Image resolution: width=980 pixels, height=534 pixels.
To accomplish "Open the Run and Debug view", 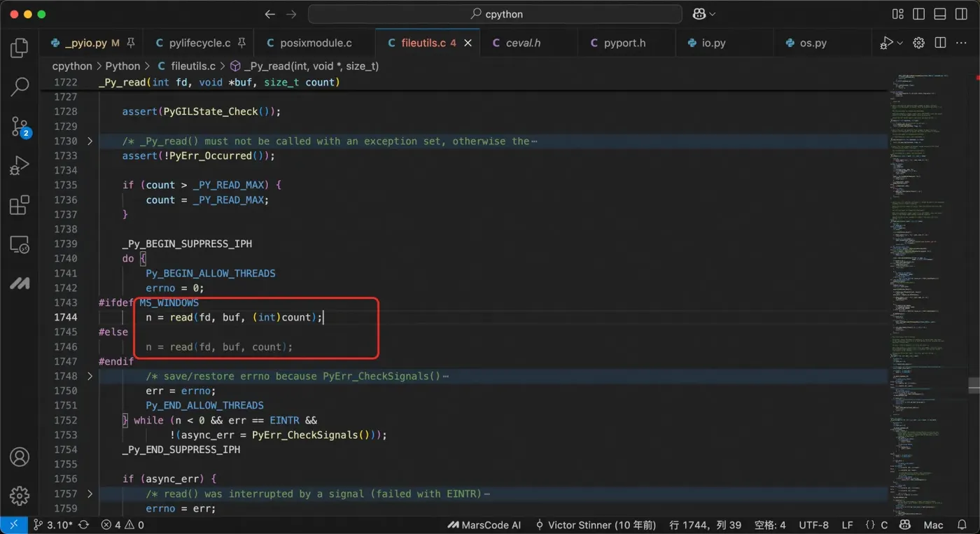I will [20, 166].
